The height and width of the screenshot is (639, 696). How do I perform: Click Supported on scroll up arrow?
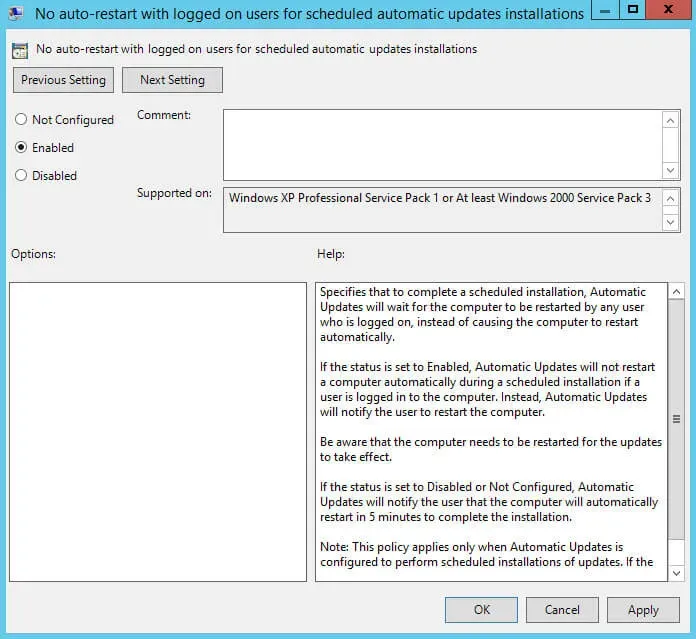click(x=671, y=198)
